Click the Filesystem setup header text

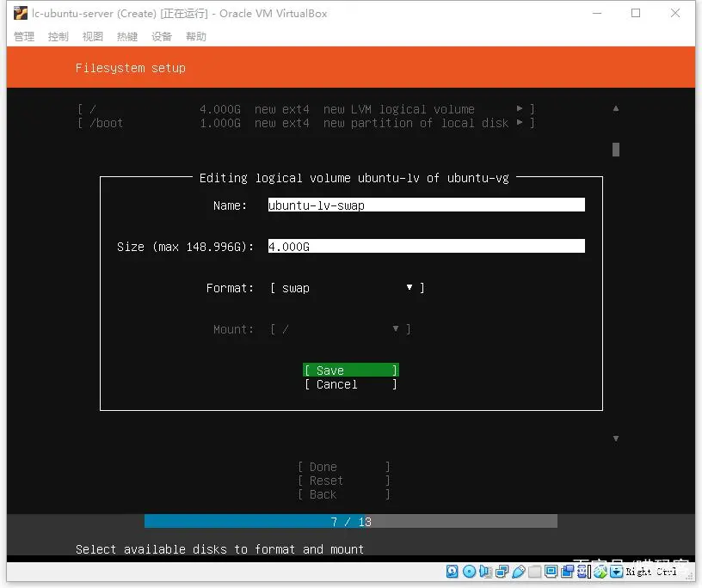point(130,68)
